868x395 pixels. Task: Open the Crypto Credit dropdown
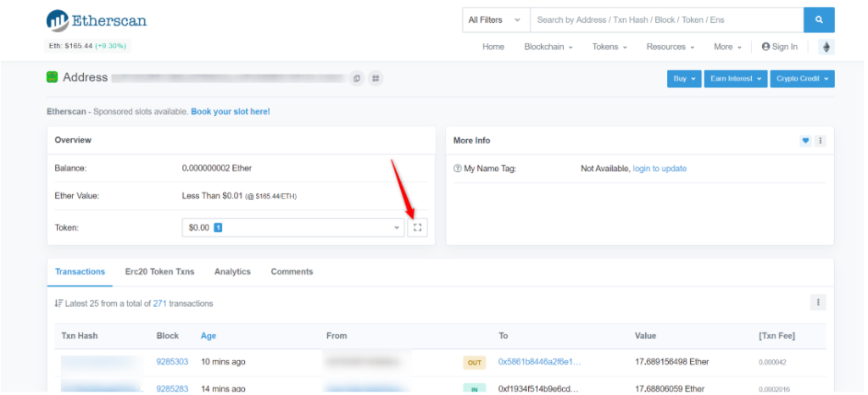click(802, 79)
